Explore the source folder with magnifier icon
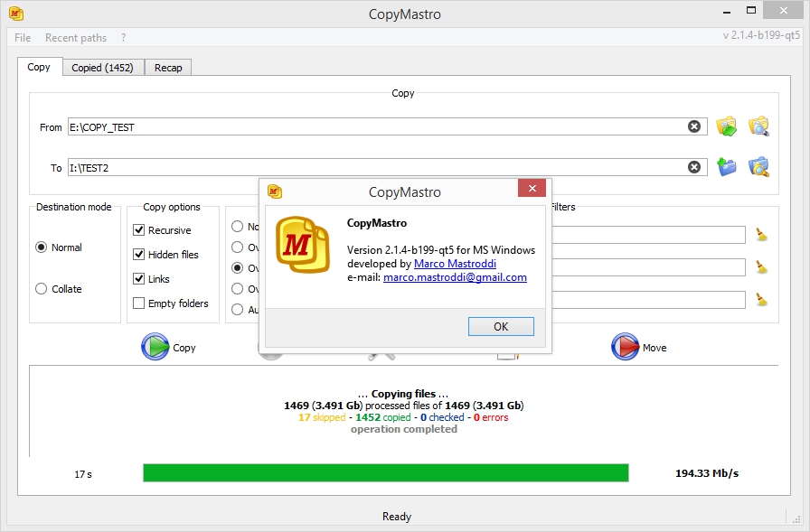The width and height of the screenshot is (810, 532). (758, 126)
